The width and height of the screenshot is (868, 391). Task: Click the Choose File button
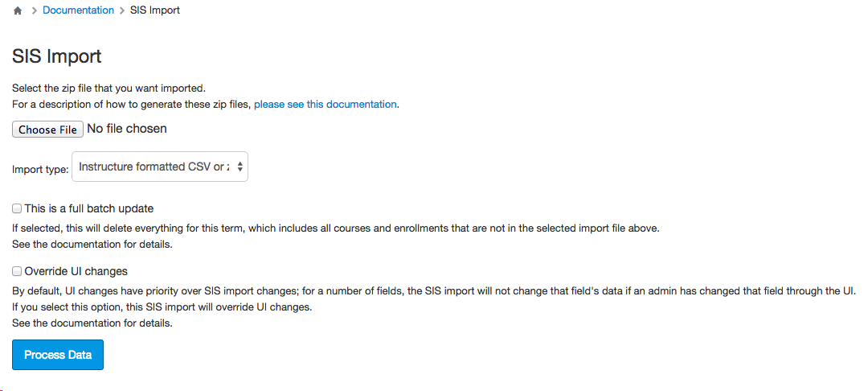pos(47,130)
